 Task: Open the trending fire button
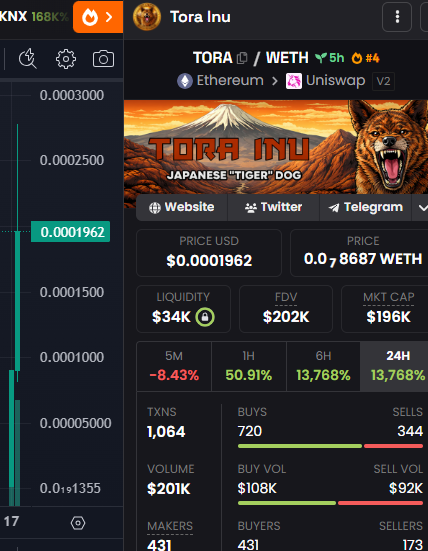(98, 17)
